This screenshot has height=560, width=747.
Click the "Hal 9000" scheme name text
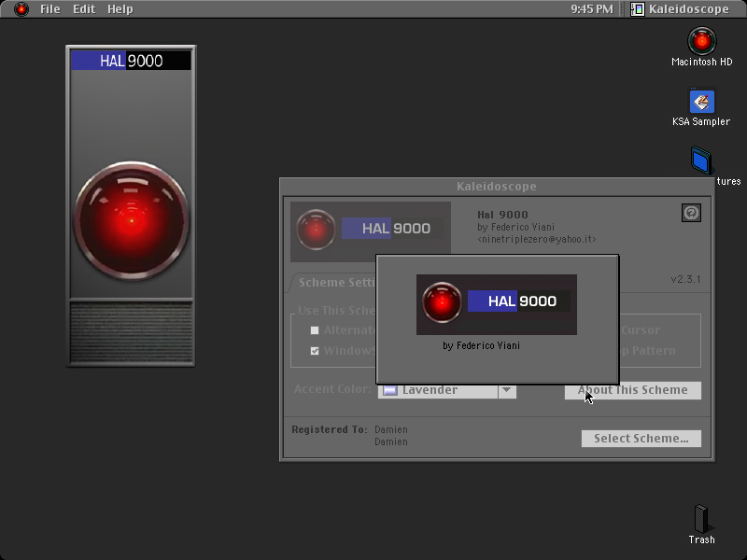click(502, 215)
